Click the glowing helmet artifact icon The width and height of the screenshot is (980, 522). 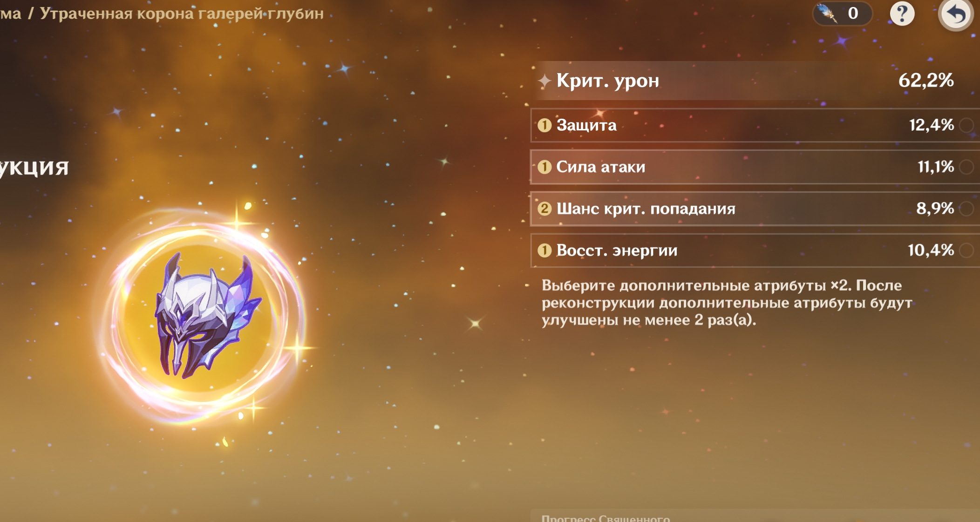pos(206,317)
